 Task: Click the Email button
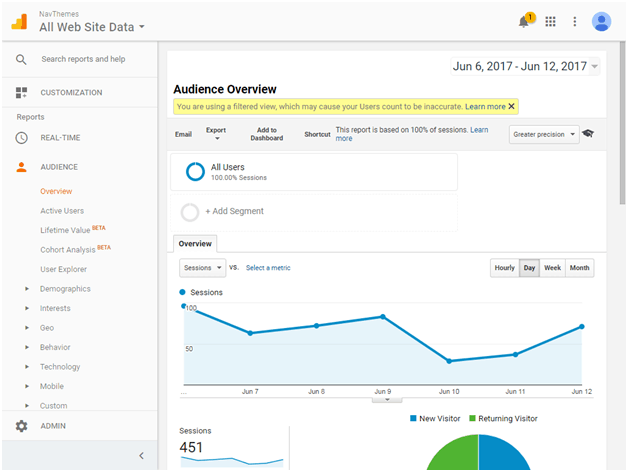(183, 134)
